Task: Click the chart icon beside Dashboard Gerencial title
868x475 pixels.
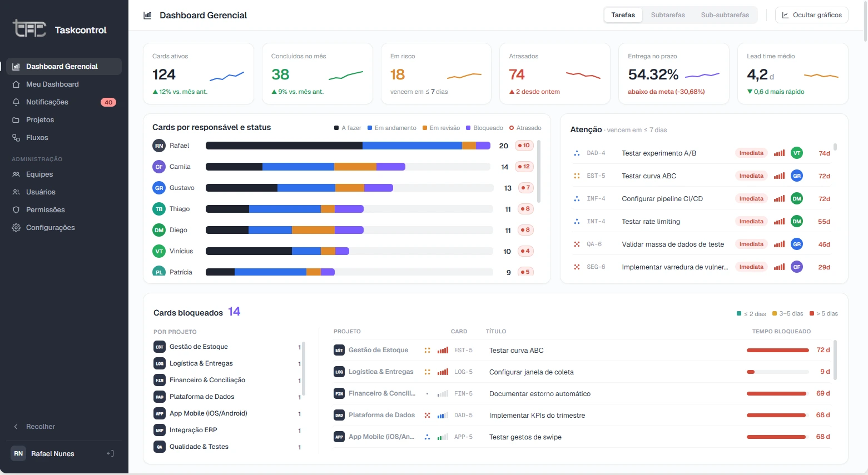Action: coord(147,16)
